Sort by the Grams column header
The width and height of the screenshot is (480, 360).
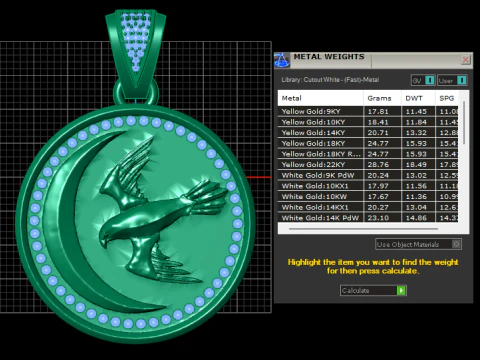(x=382, y=98)
